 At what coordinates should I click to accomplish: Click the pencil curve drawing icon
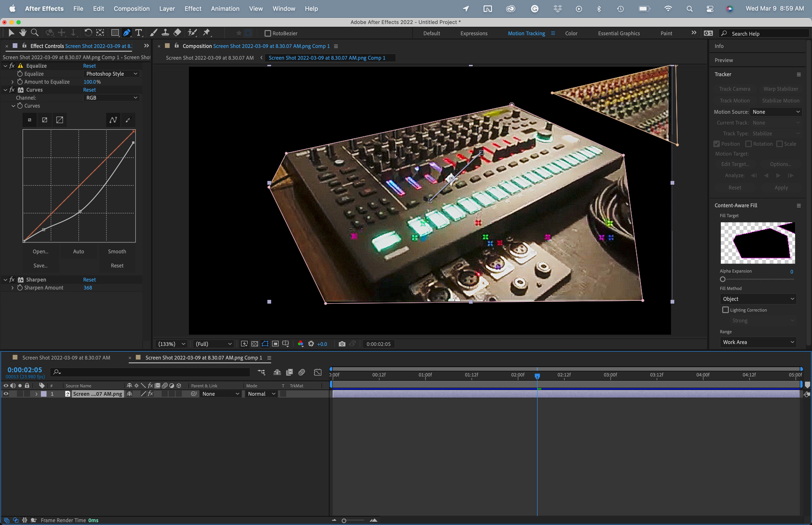click(128, 120)
